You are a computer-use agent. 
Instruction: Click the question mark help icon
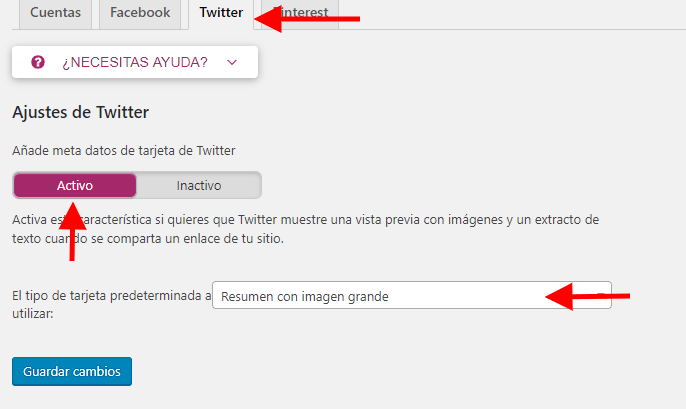(38, 62)
